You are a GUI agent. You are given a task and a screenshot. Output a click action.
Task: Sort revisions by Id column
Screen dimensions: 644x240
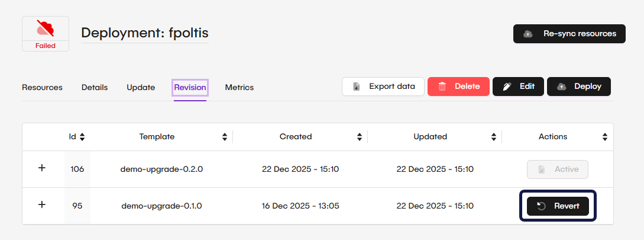click(82, 137)
